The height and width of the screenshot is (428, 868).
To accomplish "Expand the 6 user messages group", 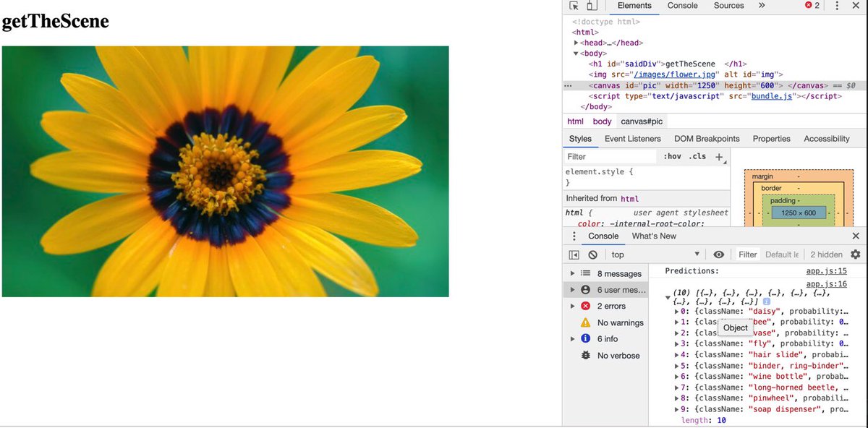I will [573, 290].
